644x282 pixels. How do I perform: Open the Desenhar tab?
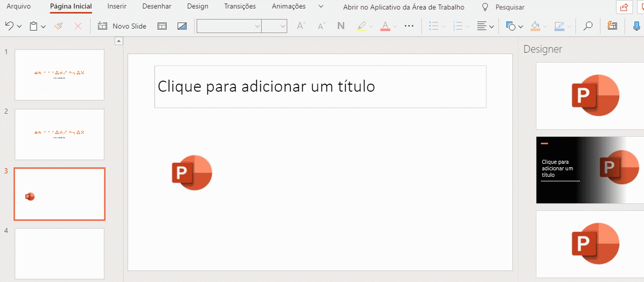(x=157, y=7)
